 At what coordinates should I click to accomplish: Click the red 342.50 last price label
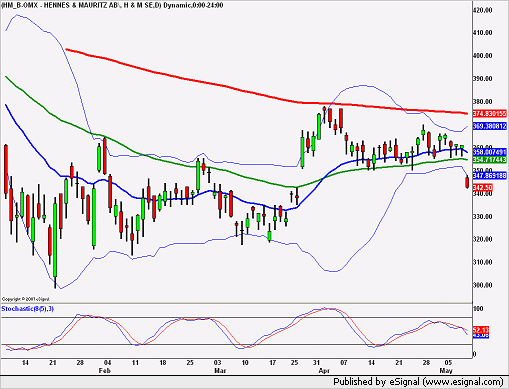[x=483, y=188]
